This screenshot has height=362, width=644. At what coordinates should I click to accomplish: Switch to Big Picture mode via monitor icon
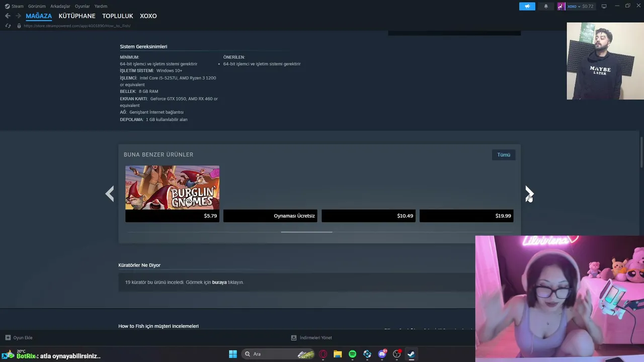(x=604, y=6)
